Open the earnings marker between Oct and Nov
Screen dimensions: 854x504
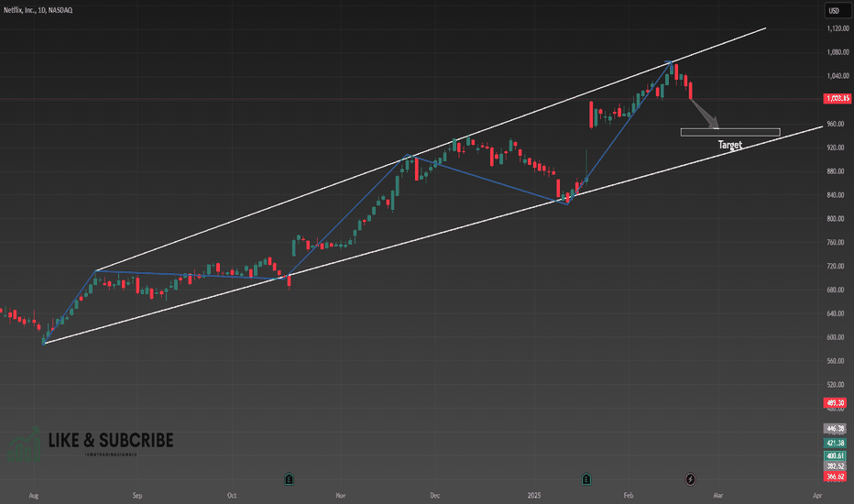click(290, 479)
